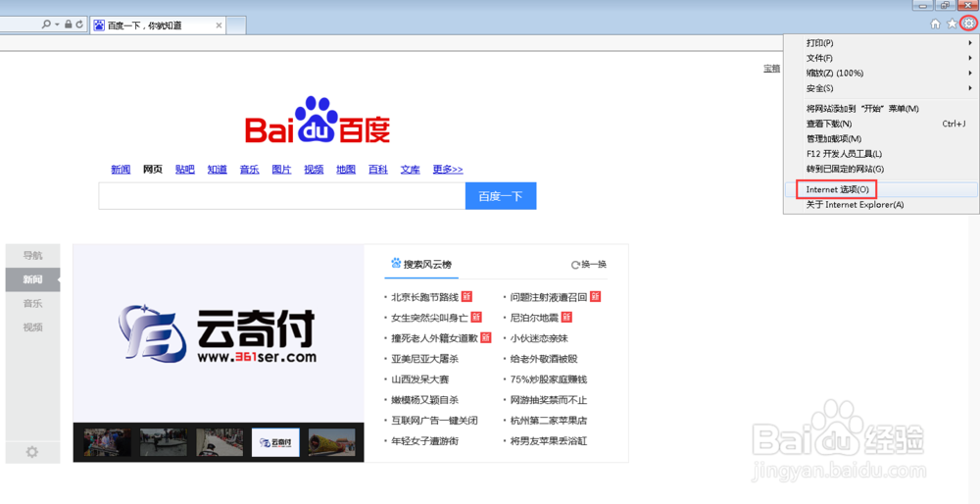
Task: Select 音乐 in the left sidebar
Action: [x=32, y=303]
